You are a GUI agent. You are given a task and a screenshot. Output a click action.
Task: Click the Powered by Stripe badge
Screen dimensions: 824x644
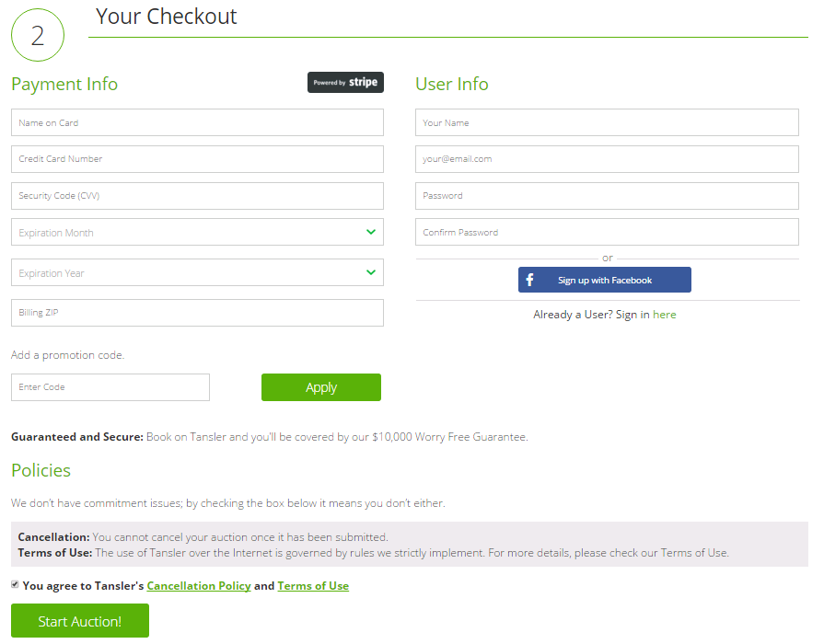point(345,83)
